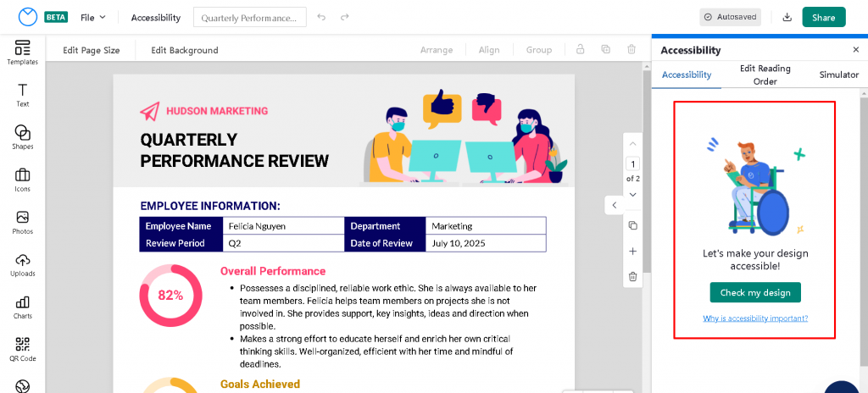Click the wheelchair user illustration

click(x=755, y=186)
